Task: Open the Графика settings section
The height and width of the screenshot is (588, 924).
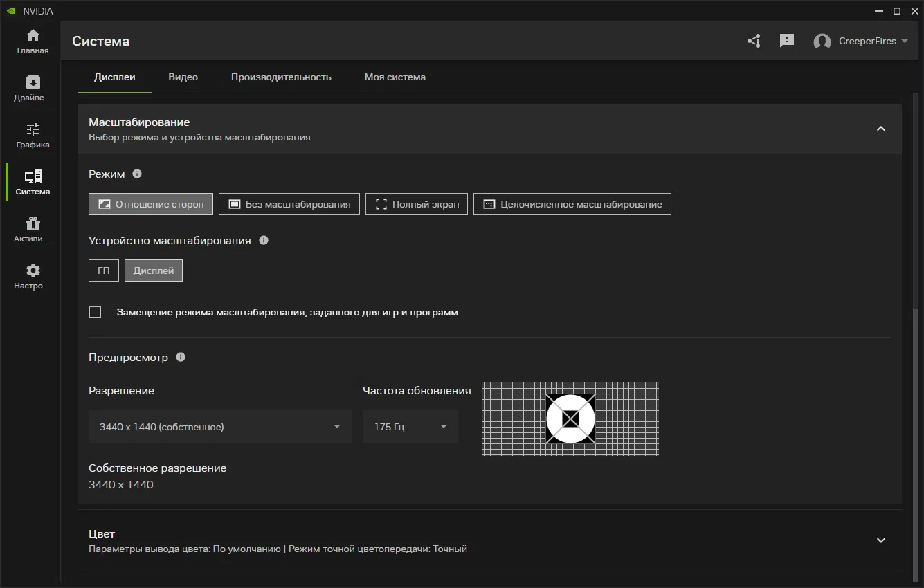Action: pos(33,136)
